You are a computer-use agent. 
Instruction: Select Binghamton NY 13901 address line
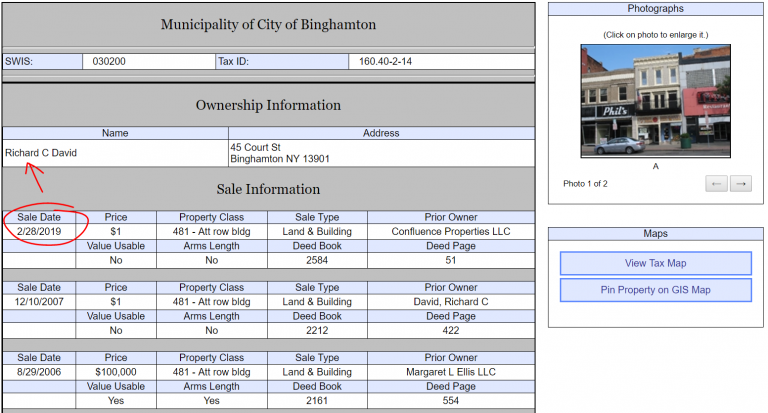click(280, 159)
